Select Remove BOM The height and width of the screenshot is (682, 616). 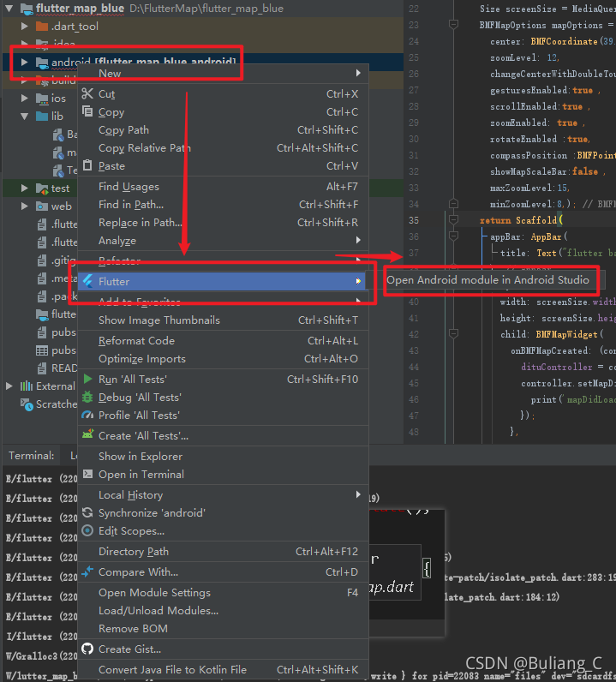(x=223, y=628)
